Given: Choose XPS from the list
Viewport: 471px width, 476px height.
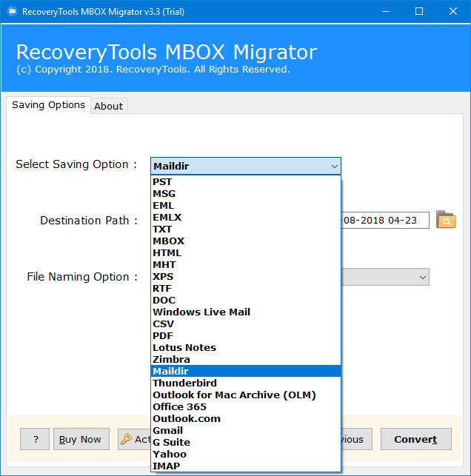Looking at the screenshot, I should pos(246,277).
